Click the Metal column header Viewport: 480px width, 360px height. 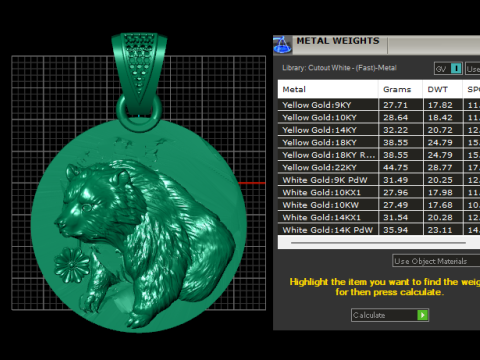328,89
